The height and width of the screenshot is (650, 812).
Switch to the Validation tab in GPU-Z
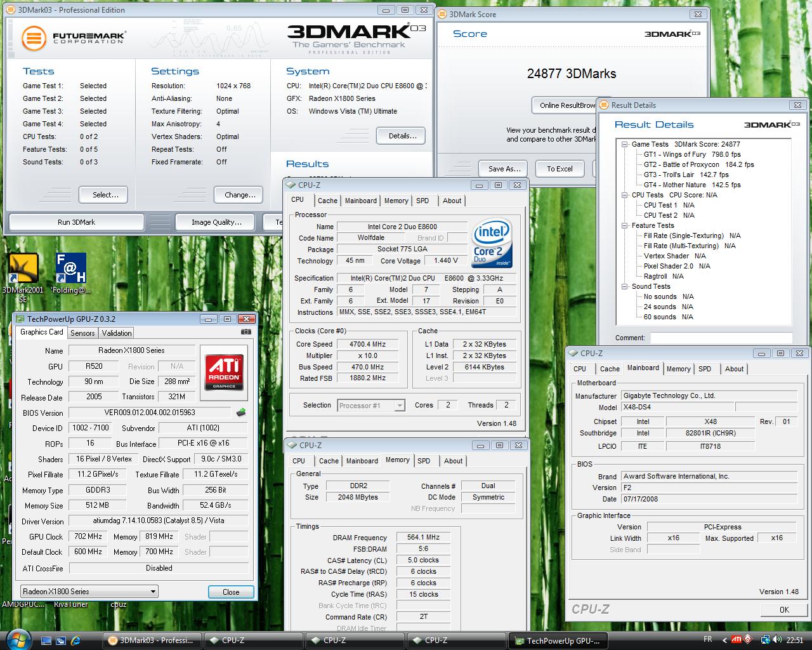click(x=117, y=333)
